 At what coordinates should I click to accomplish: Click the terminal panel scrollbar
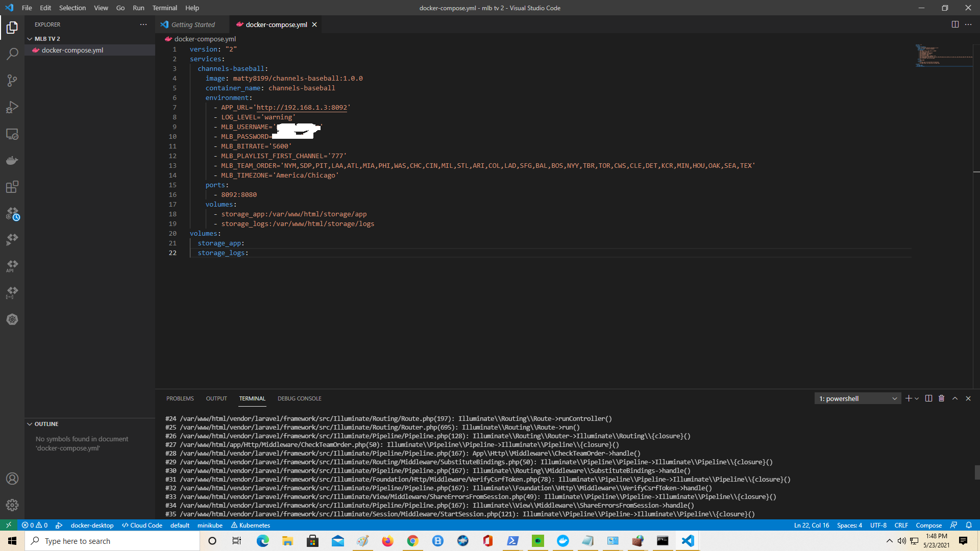[976, 472]
